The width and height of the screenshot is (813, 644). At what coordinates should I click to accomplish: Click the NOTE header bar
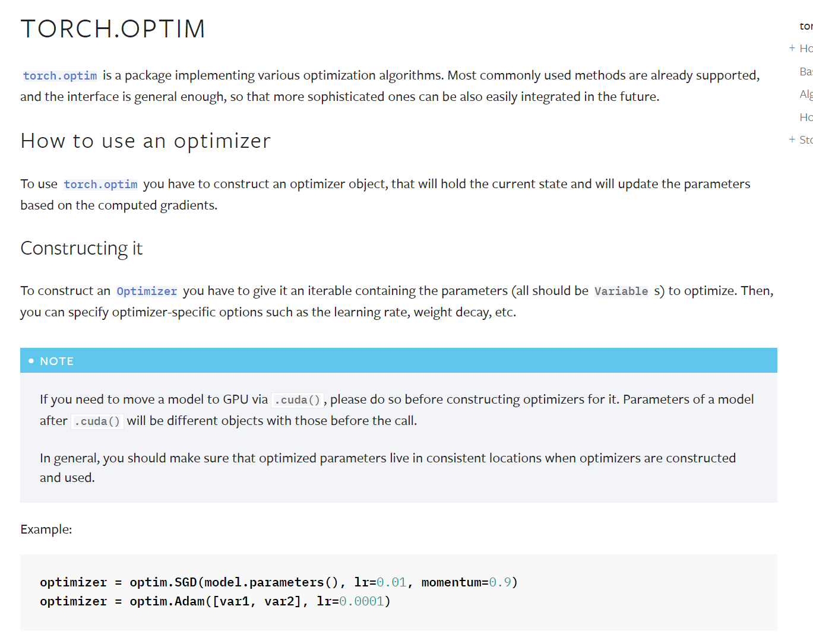pos(398,360)
